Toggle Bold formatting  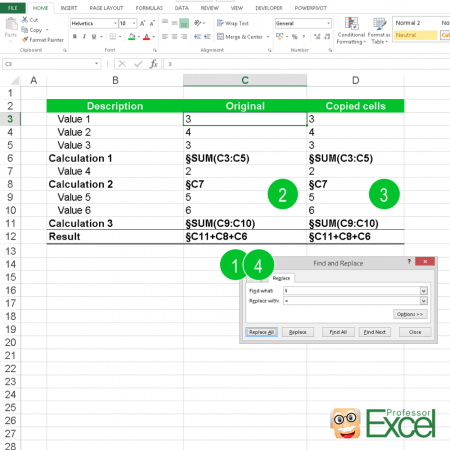point(75,37)
